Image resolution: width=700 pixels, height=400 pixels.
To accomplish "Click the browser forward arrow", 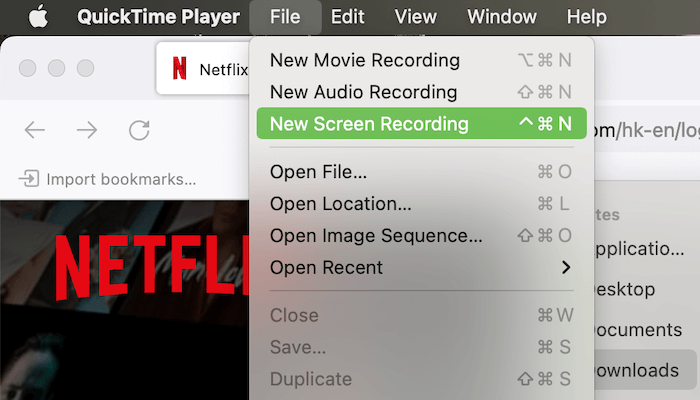I will (x=87, y=130).
